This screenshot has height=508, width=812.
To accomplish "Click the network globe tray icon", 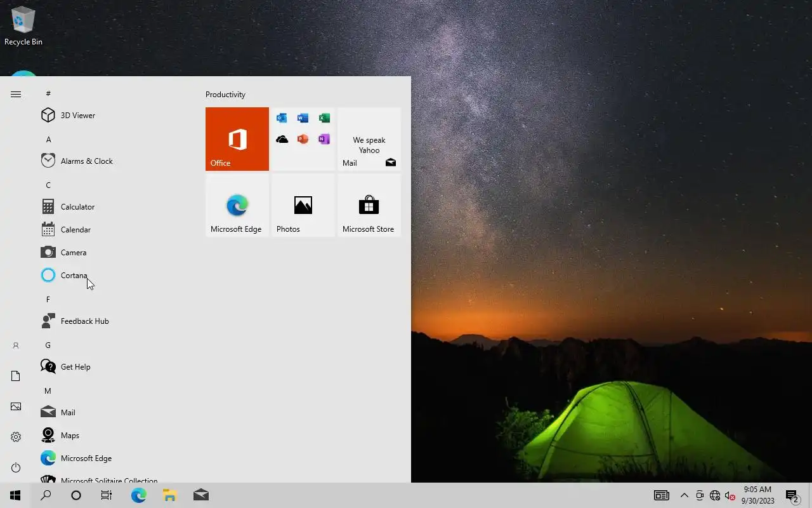I will pos(715,495).
